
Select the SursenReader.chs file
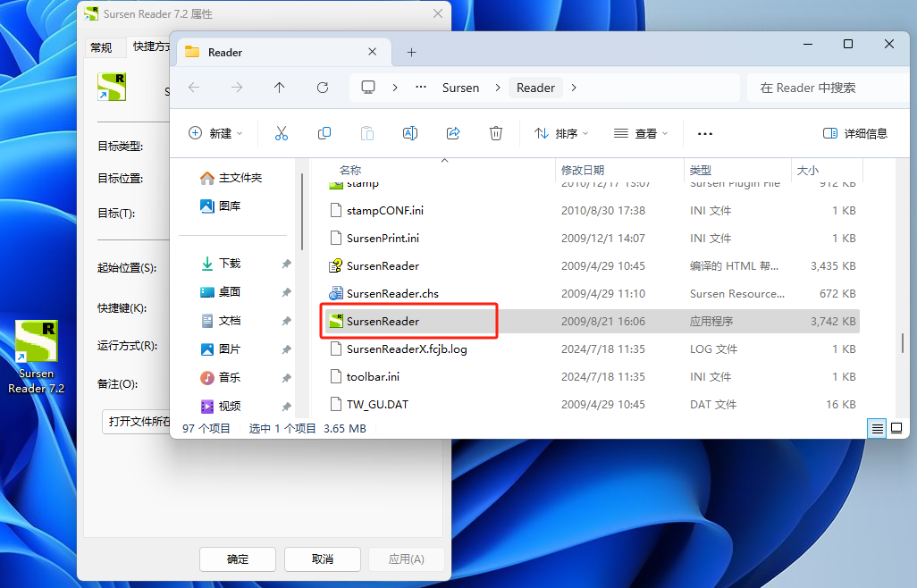(592, 293)
